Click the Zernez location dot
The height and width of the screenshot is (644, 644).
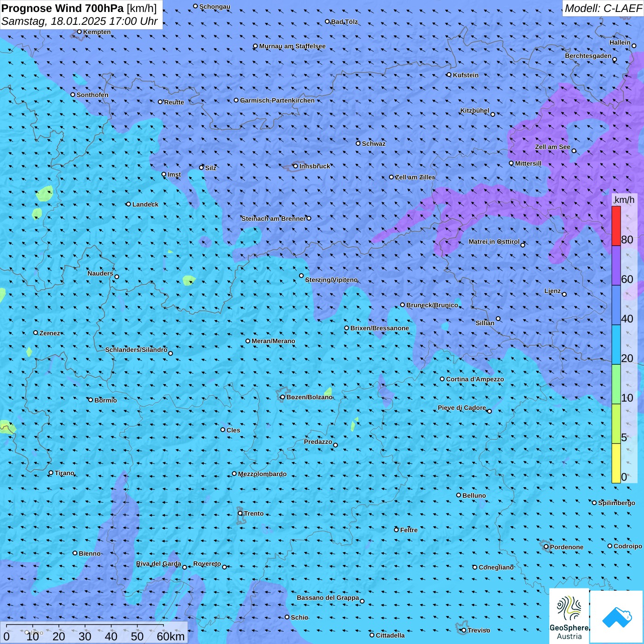[x=35, y=333]
